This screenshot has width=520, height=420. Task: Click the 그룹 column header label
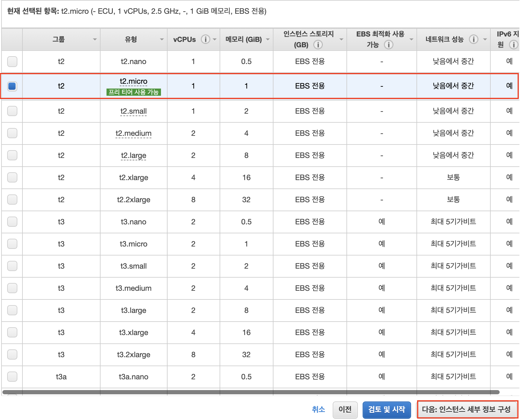pos(59,39)
